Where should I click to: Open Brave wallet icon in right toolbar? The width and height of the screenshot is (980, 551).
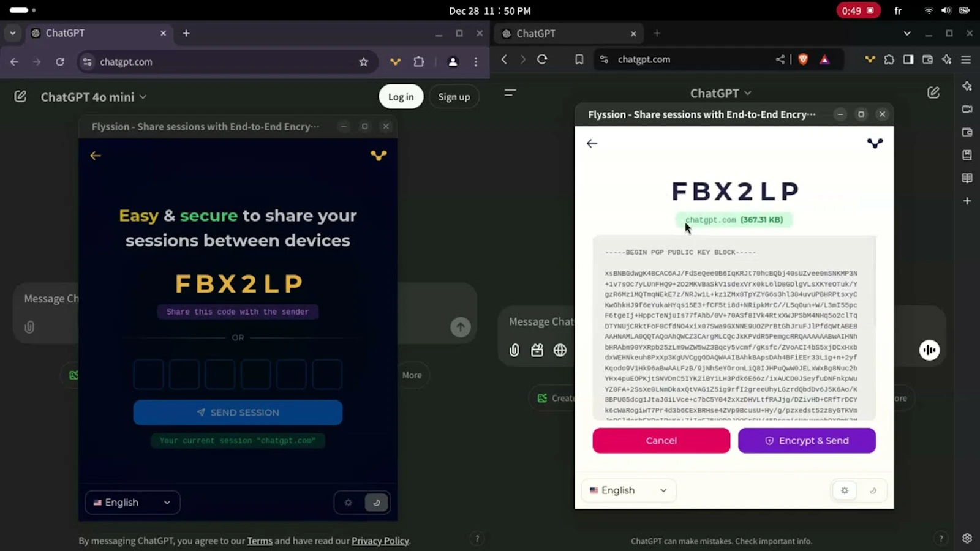click(x=927, y=59)
